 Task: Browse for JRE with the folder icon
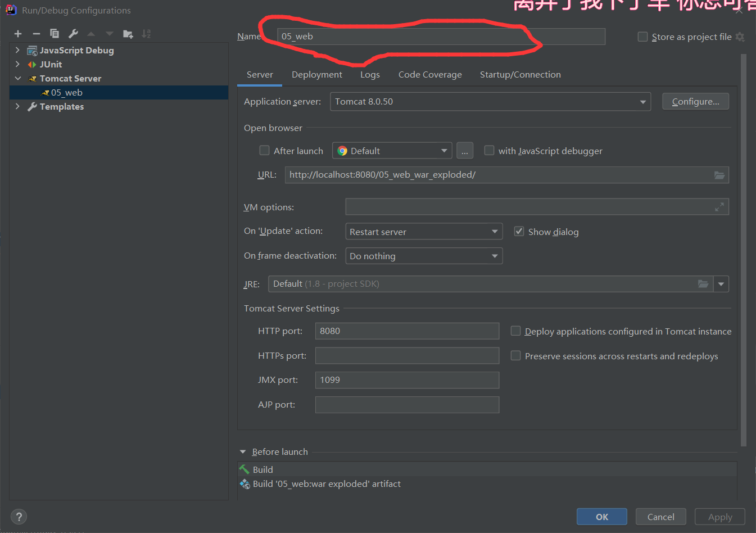pyautogui.click(x=703, y=284)
